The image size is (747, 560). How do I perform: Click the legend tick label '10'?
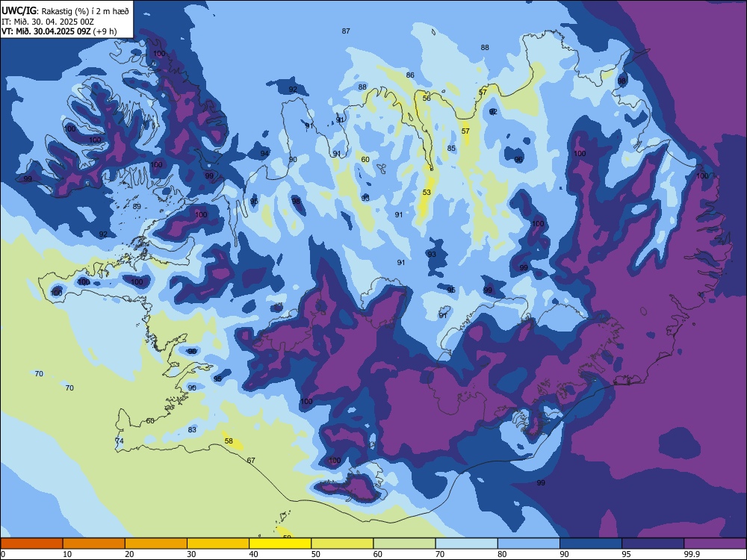(67, 554)
